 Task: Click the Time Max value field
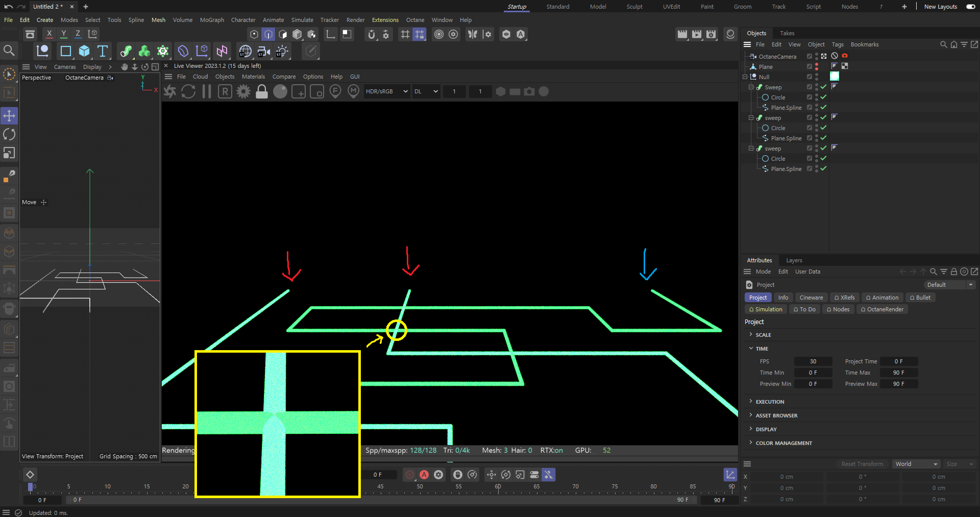[899, 373]
